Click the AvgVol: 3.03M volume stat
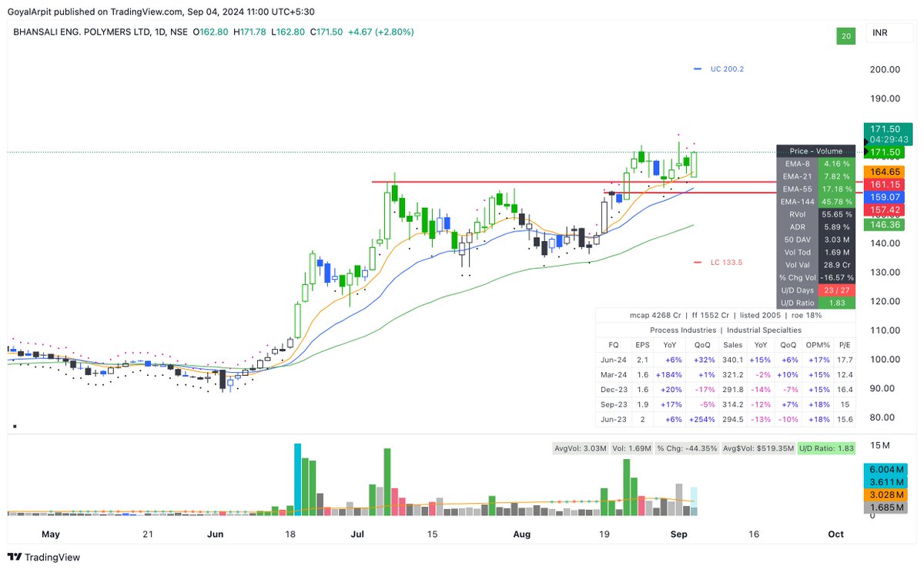Image resolution: width=924 pixels, height=570 pixels. [581, 448]
